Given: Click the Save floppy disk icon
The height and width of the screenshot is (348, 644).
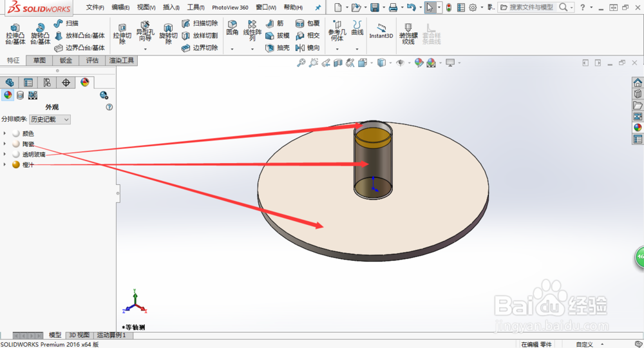Looking at the screenshot, I should pyautogui.click(x=375, y=7).
